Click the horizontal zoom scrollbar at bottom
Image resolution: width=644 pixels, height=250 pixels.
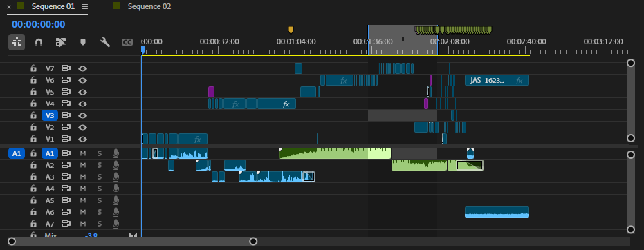(x=133, y=241)
